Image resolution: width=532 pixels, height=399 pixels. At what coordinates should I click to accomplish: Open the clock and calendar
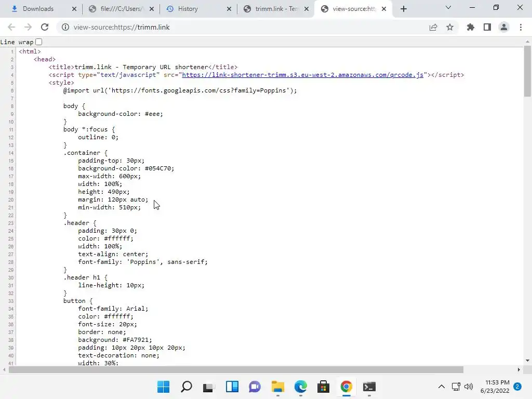tap(495, 387)
